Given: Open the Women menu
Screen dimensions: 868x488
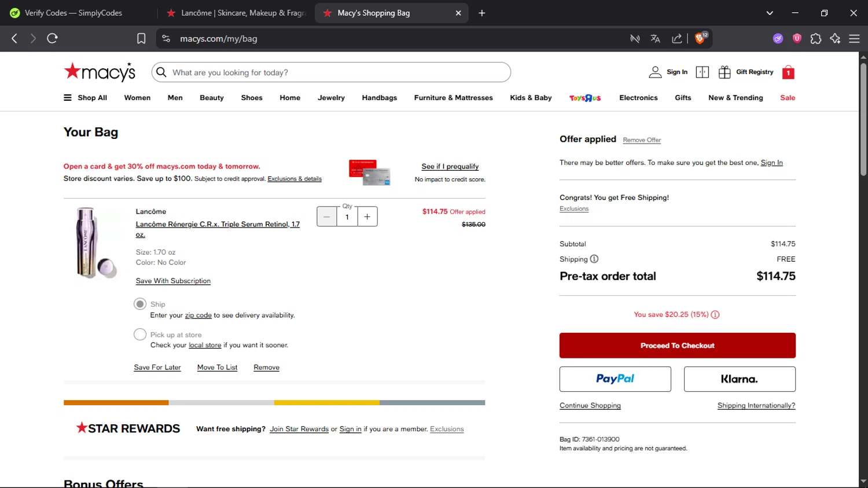Looking at the screenshot, I should point(137,98).
